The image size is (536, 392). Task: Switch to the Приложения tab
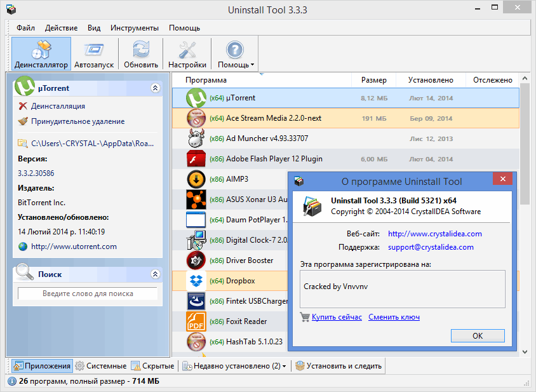point(42,366)
